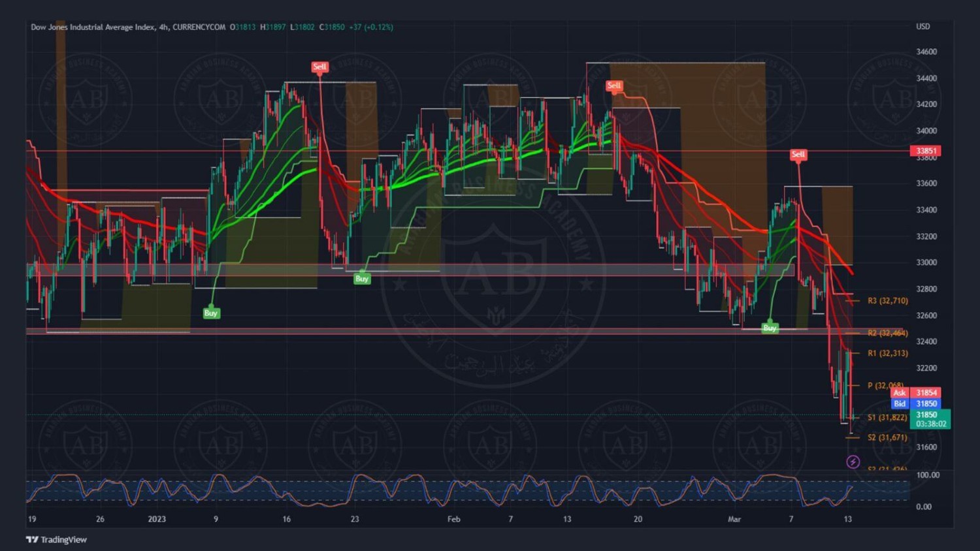
Task: Click the 26 date axis label
Action: (x=100, y=519)
